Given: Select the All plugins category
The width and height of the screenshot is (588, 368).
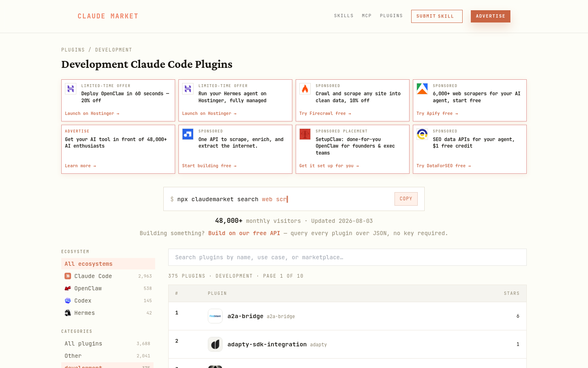Looking at the screenshot, I should (107, 343).
